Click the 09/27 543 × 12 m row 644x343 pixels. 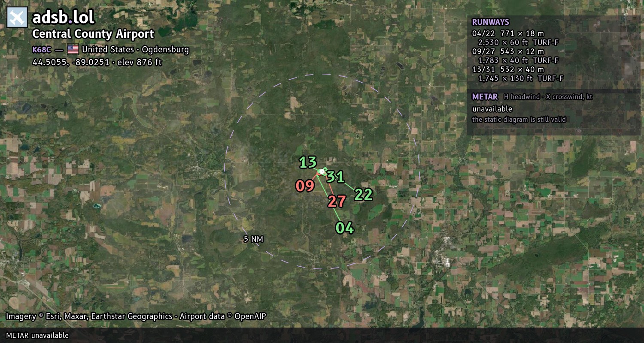(508, 51)
